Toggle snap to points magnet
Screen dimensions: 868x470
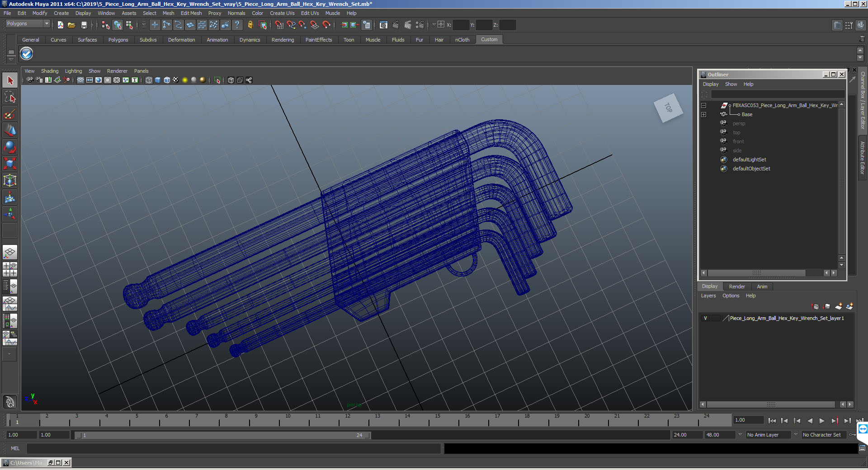click(303, 25)
